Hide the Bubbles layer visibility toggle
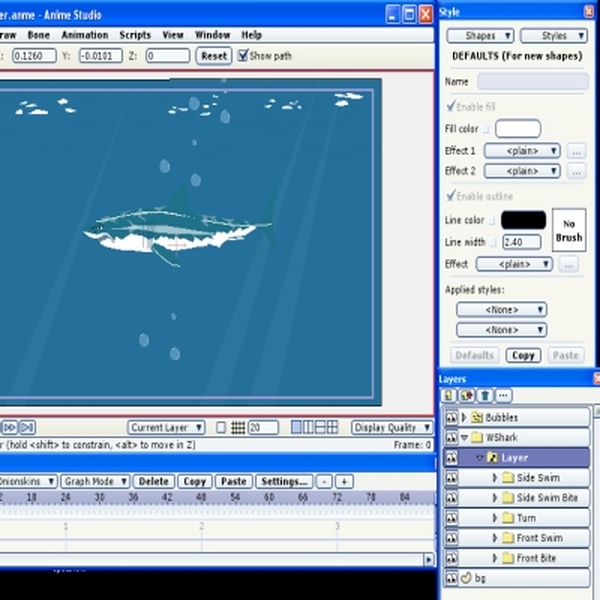 point(452,417)
